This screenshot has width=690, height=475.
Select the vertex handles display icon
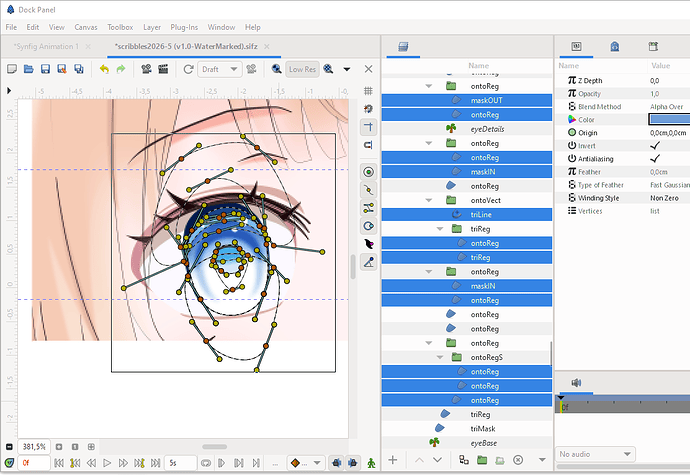coord(369,190)
